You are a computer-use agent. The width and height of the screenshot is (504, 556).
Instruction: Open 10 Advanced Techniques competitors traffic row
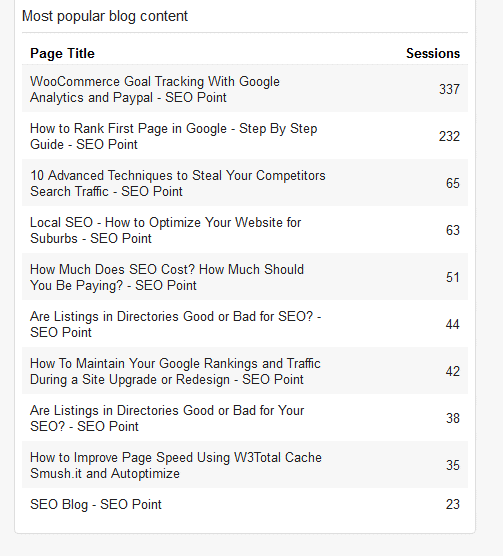245,183
